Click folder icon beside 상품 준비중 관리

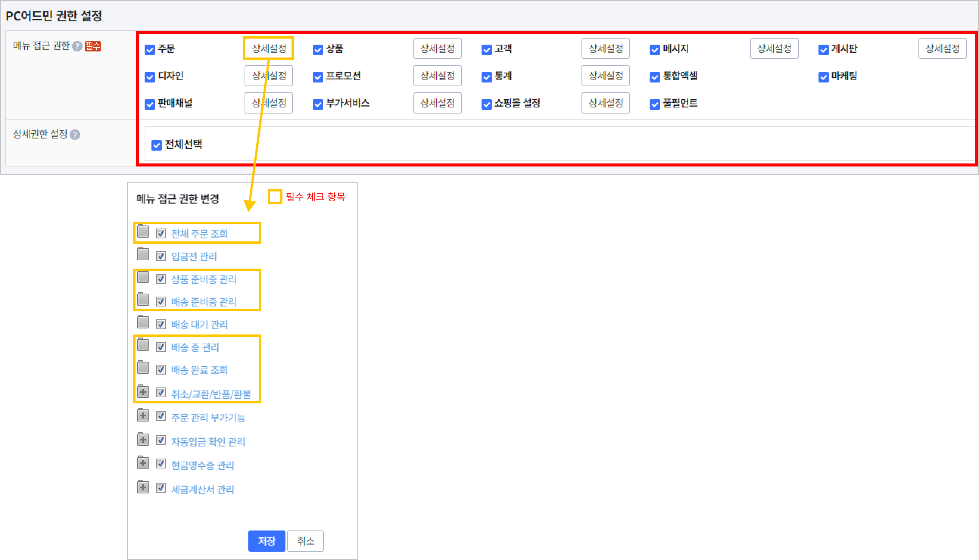click(x=143, y=277)
